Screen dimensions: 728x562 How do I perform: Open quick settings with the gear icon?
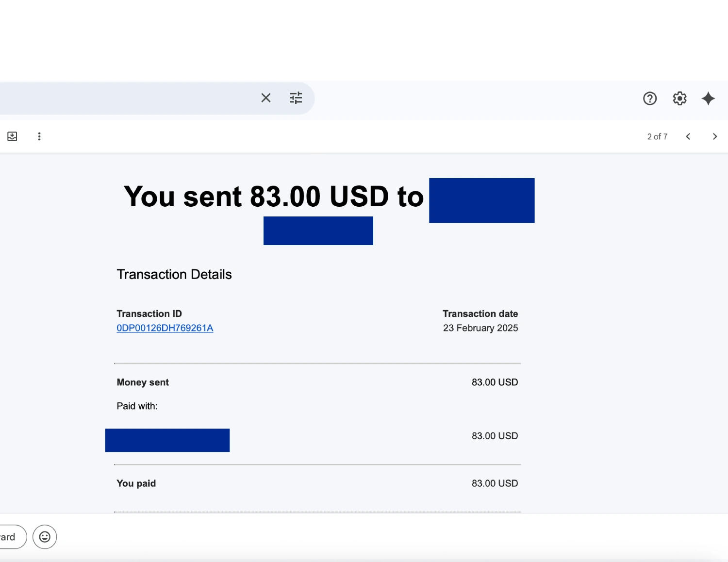click(679, 99)
